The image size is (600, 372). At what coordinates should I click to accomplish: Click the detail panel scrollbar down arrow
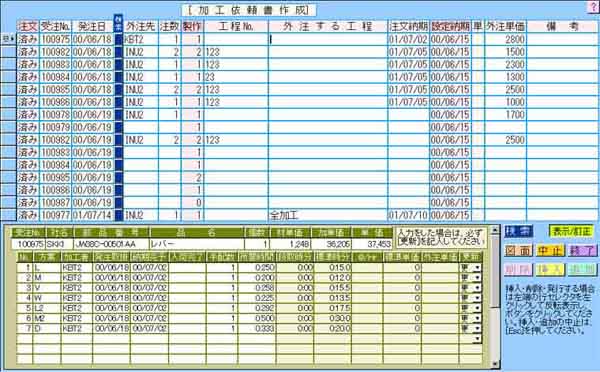495,364
